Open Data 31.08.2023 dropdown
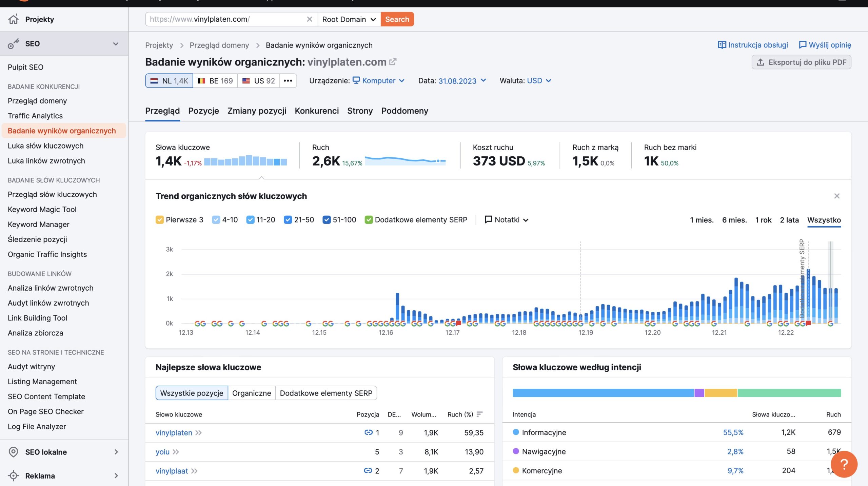 [x=462, y=81]
